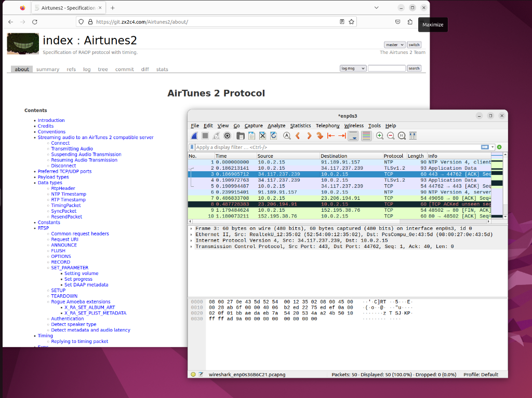532x398 pixels.
Task: Expand Transmission Control Protocol details
Action: [192, 247]
